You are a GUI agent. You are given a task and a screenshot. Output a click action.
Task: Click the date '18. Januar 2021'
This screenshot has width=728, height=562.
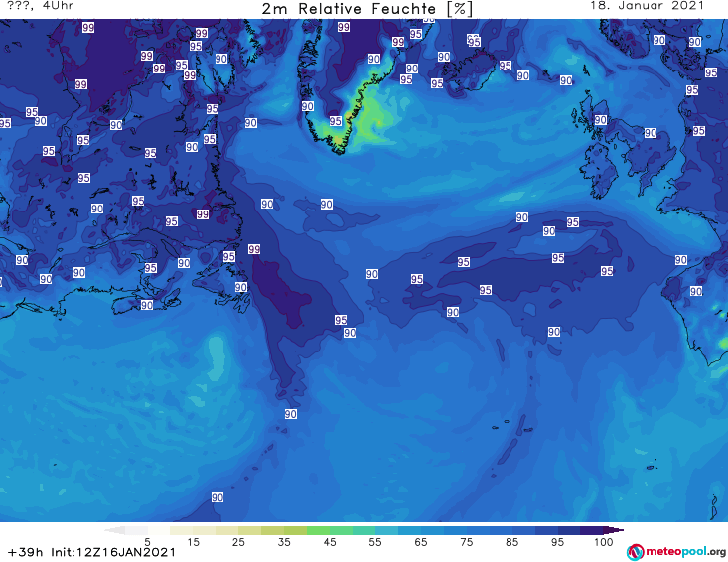[647, 6]
